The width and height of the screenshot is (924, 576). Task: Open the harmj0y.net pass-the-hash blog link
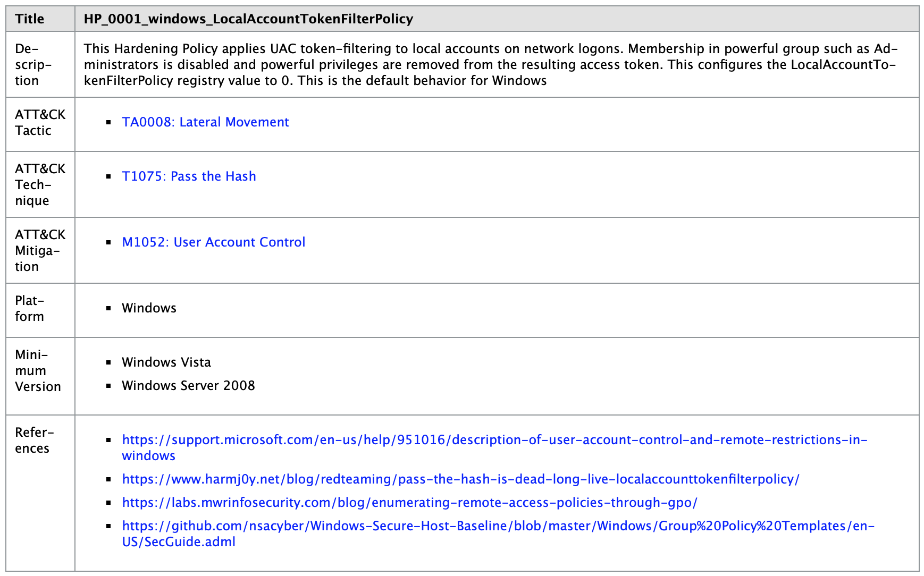tap(460, 479)
